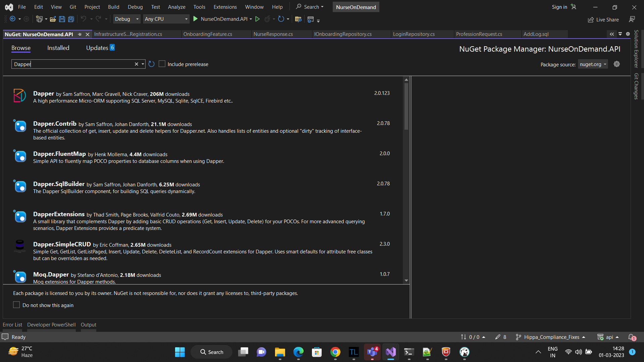Image resolution: width=644 pixels, height=362 pixels.
Task: Click the Save All toolbar icon
Action: 71,19
